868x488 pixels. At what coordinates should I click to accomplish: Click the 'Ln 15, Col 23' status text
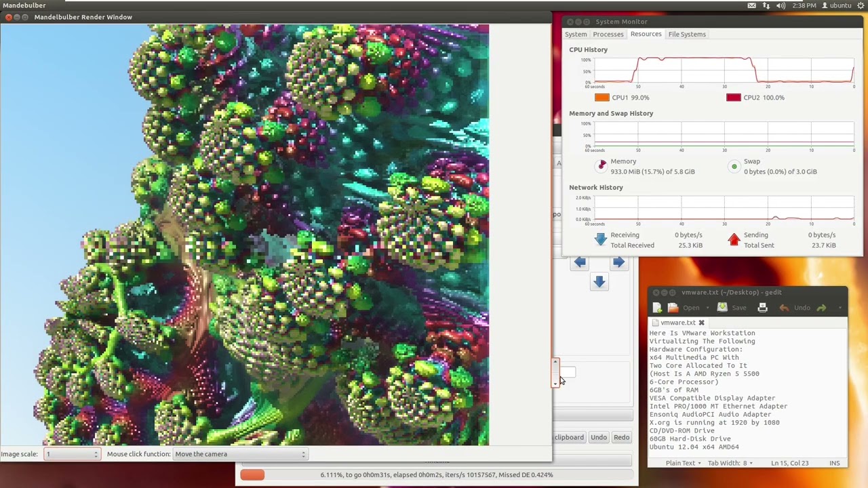tap(789, 463)
